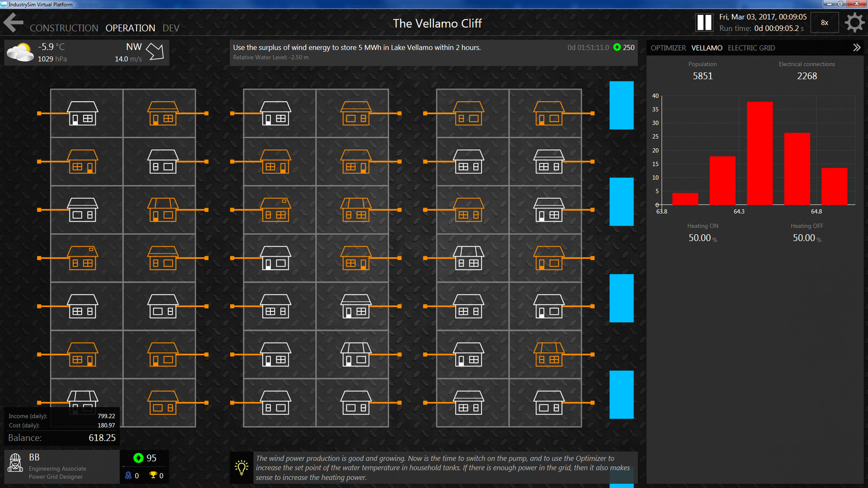
Task: Switch to the ELECTRIC GRID tab
Action: tap(751, 48)
